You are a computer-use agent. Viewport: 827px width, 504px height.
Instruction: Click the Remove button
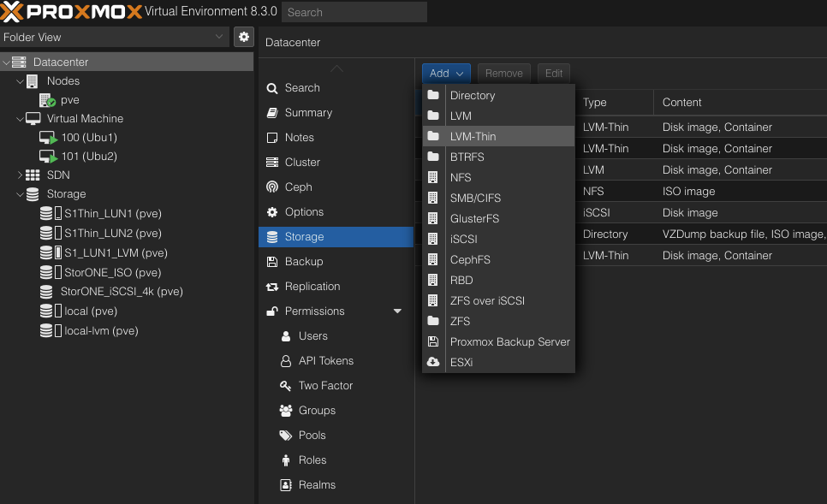[503, 74]
